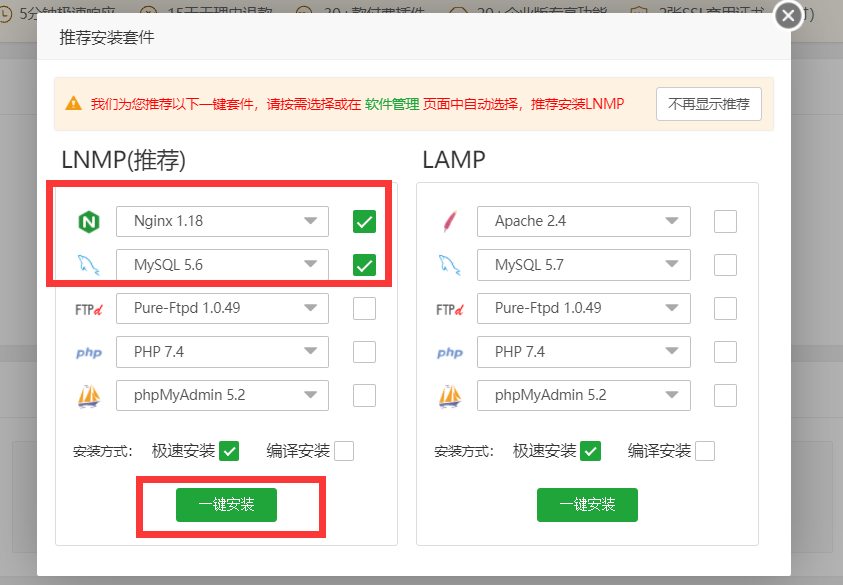Click the orange warning triangle icon
Viewport: 843px width, 585px height.
[74, 103]
